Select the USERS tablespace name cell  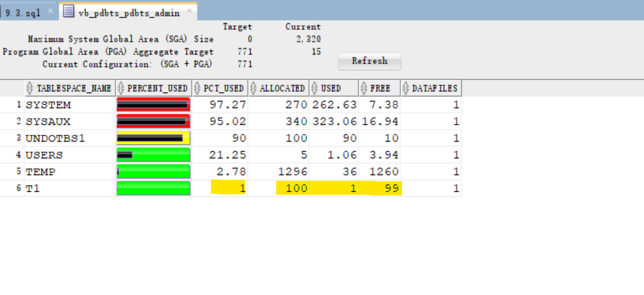pos(70,156)
